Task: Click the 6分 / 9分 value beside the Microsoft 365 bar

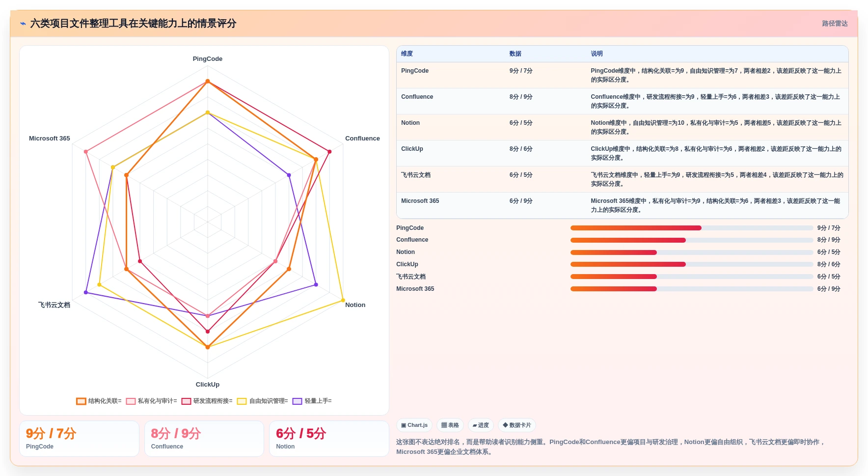Action: click(x=829, y=289)
